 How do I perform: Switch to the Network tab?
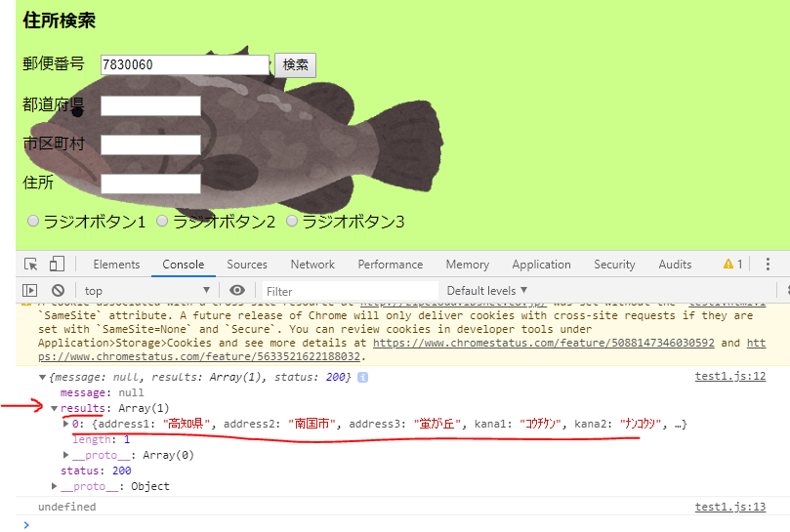click(312, 265)
